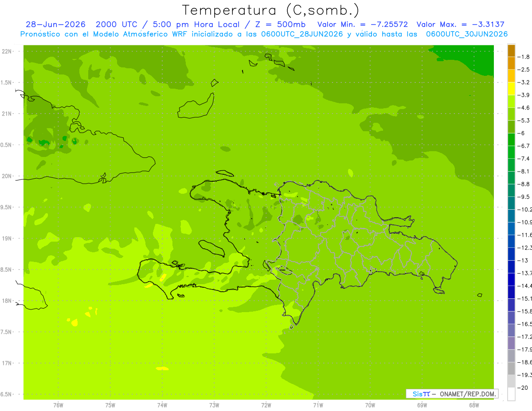This screenshot has height=411, width=532.
Task: Click the "73W" longitude label
Action: pos(214,405)
